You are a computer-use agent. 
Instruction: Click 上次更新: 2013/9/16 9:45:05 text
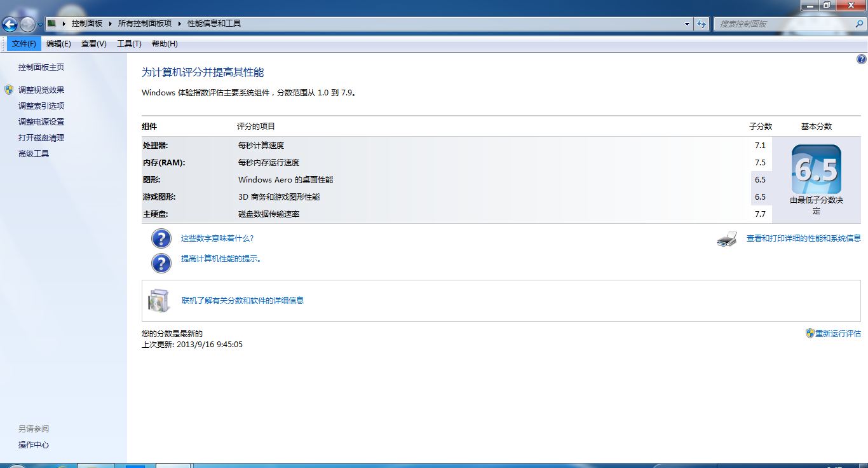192,344
